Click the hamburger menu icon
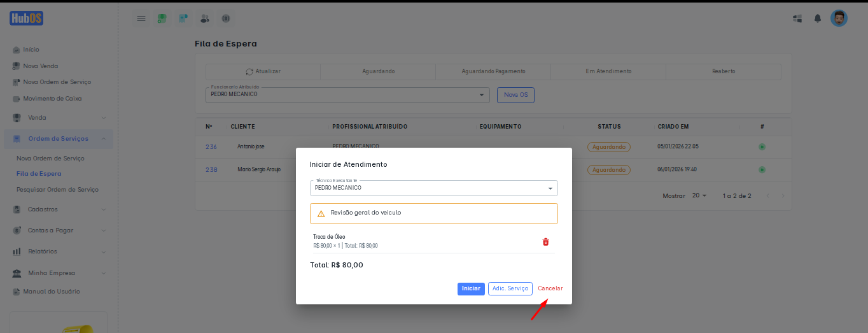The height and width of the screenshot is (333, 868). click(141, 18)
